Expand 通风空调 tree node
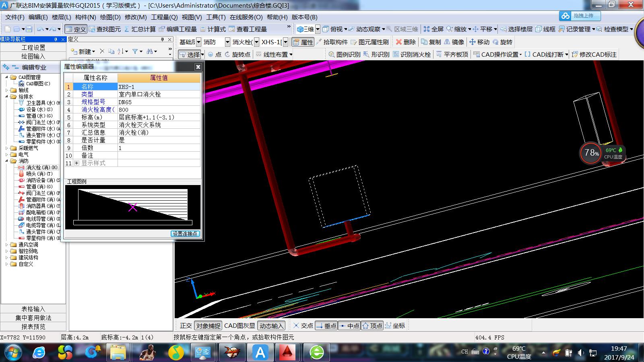644x362 pixels. 6,245
